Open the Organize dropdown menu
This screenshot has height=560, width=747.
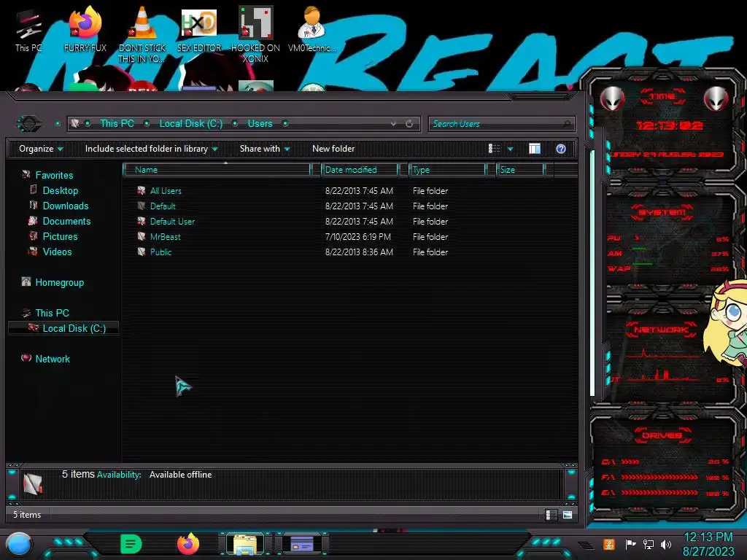[41, 149]
